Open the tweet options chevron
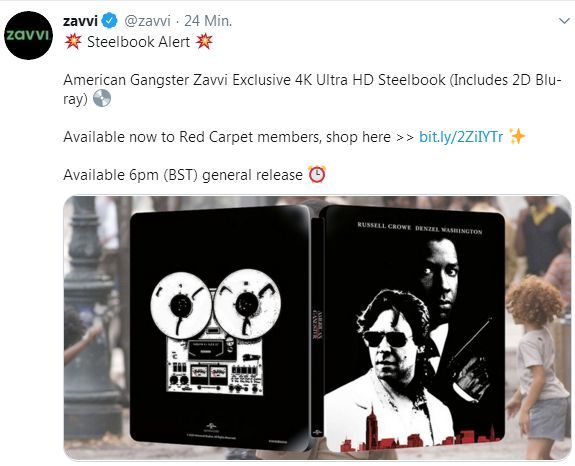This screenshot has height=466, width=575. click(x=564, y=21)
